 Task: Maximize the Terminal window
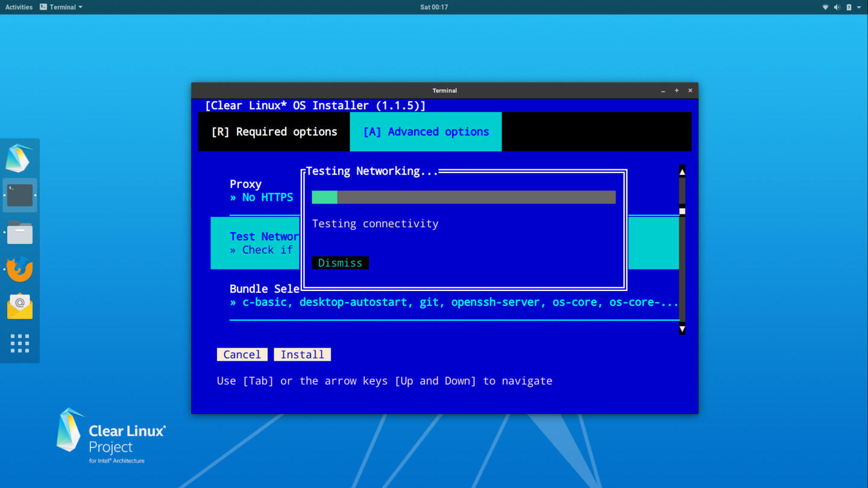point(676,90)
